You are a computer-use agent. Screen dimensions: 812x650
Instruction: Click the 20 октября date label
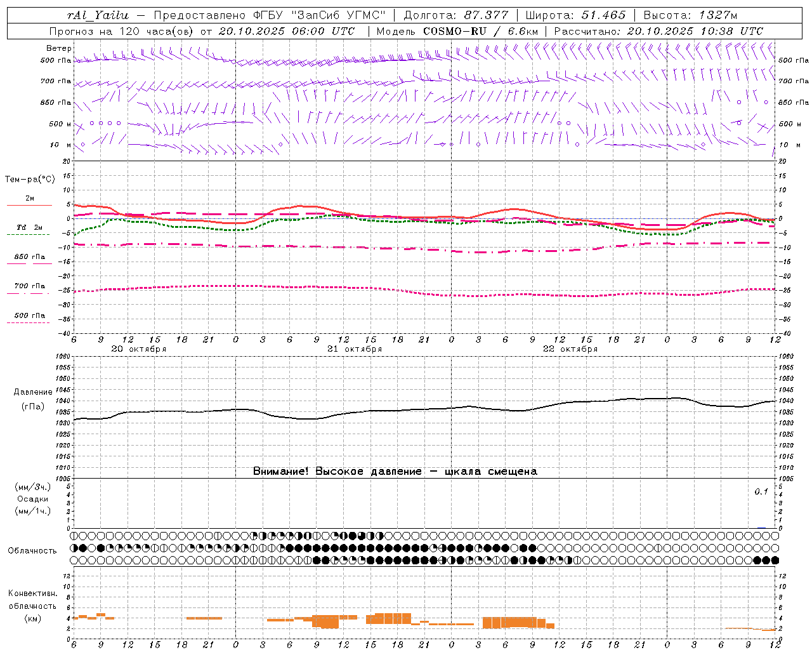point(139,349)
